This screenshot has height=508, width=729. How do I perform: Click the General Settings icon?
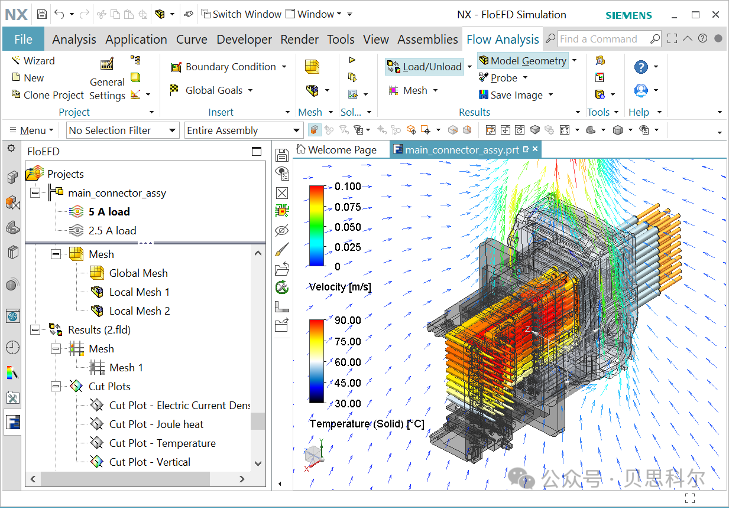coord(107,64)
